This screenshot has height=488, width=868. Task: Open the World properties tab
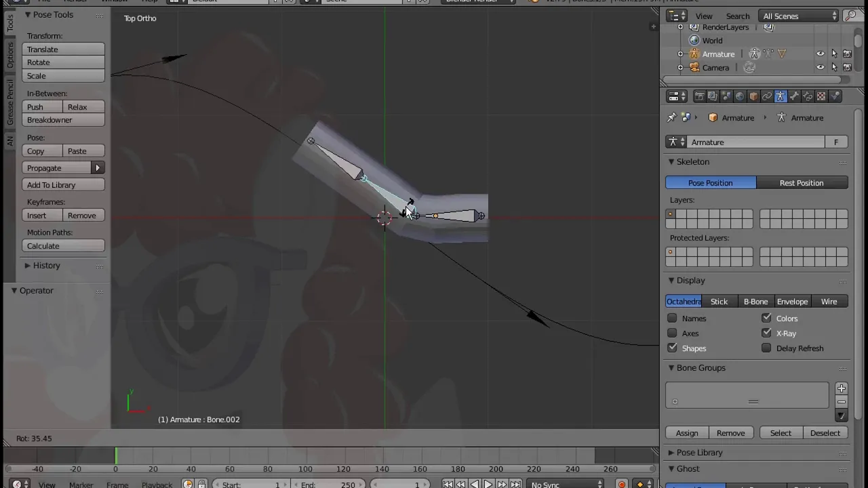740,97
